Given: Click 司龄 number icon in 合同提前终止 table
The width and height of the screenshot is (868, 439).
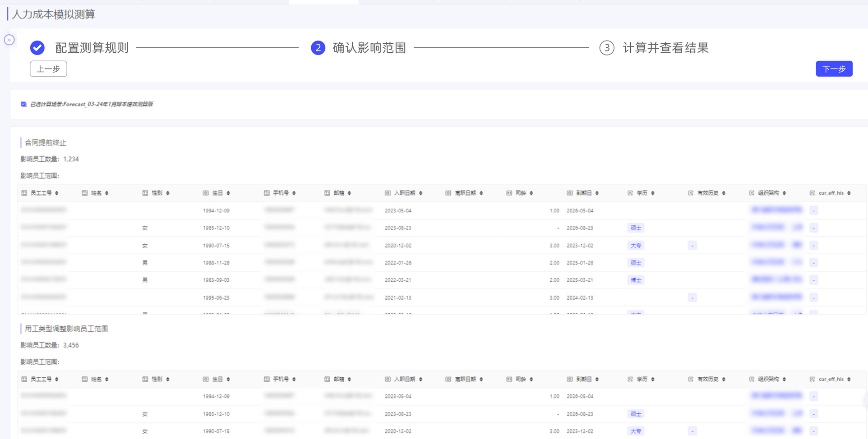Looking at the screenshot, I should click(x=509, y=193).
